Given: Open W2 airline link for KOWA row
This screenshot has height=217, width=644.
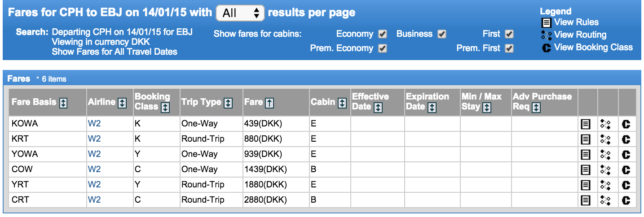Looking at the screenshot, I should pos(94,124).
